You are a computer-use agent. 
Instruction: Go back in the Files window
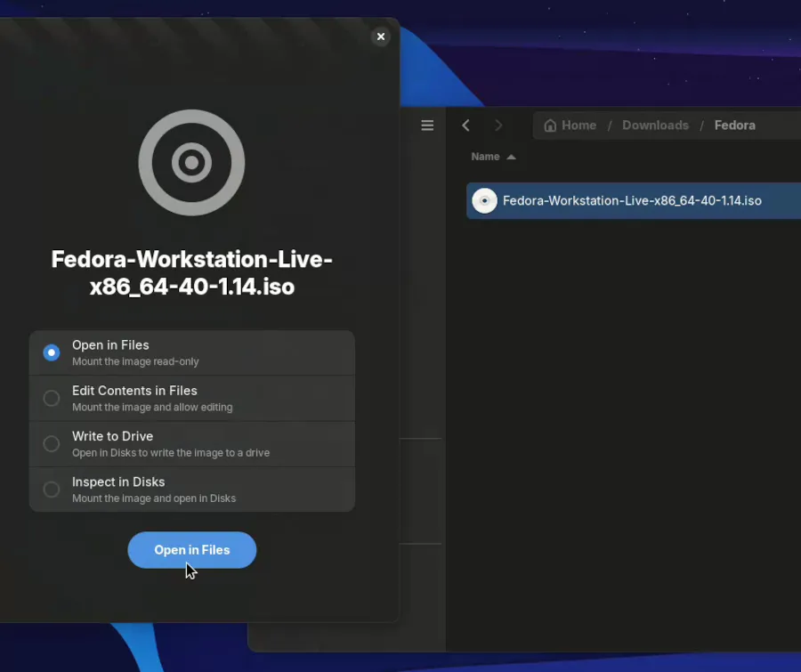click(465, 125)
